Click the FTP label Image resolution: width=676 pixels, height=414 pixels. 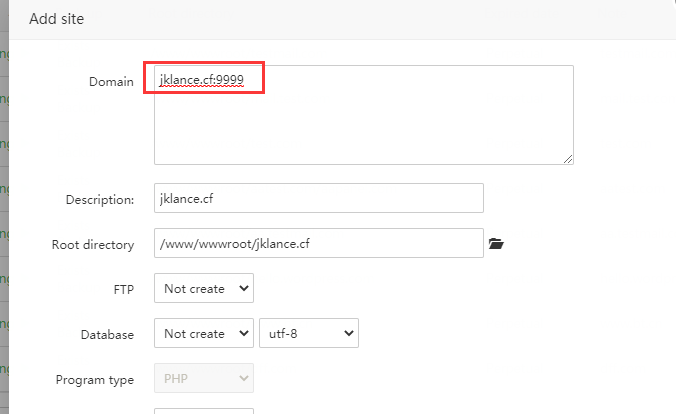point(124,289)
